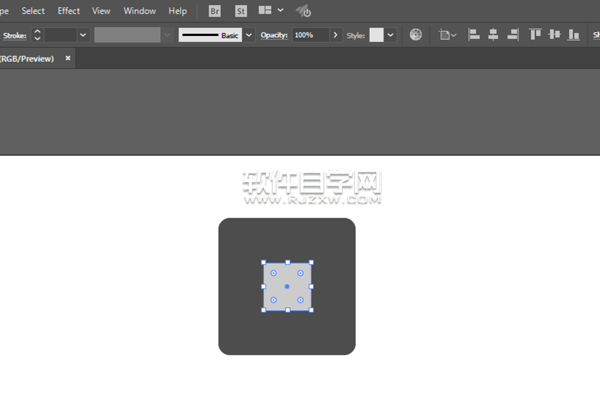600x413 pixels.
Task: Expand the stroke weight dropdown
Action: (x=83, y=35)
